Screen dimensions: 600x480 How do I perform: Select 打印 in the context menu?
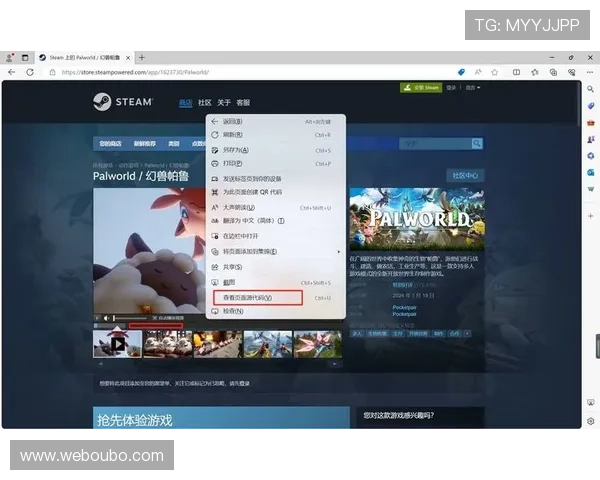click(234, 164)
